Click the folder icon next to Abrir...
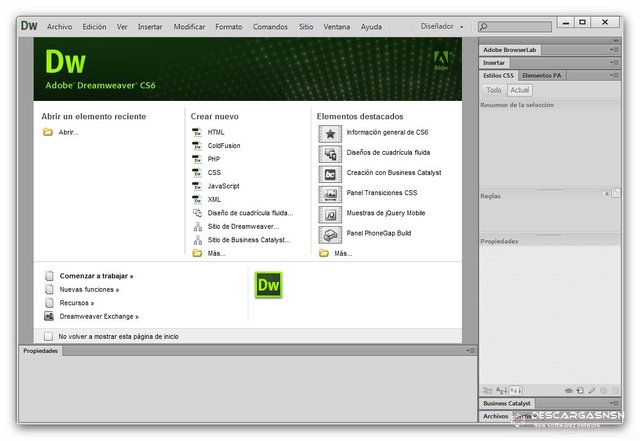 pos(48,132)
